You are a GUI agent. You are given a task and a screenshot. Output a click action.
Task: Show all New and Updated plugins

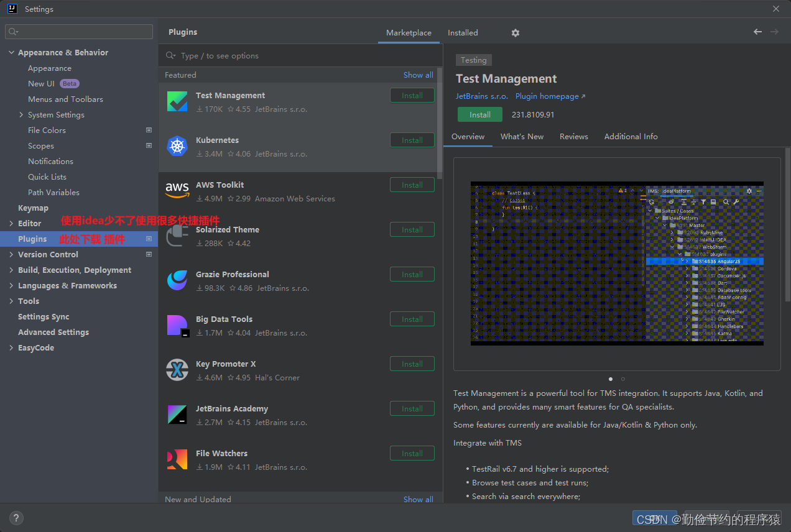[x=418, y=499]
